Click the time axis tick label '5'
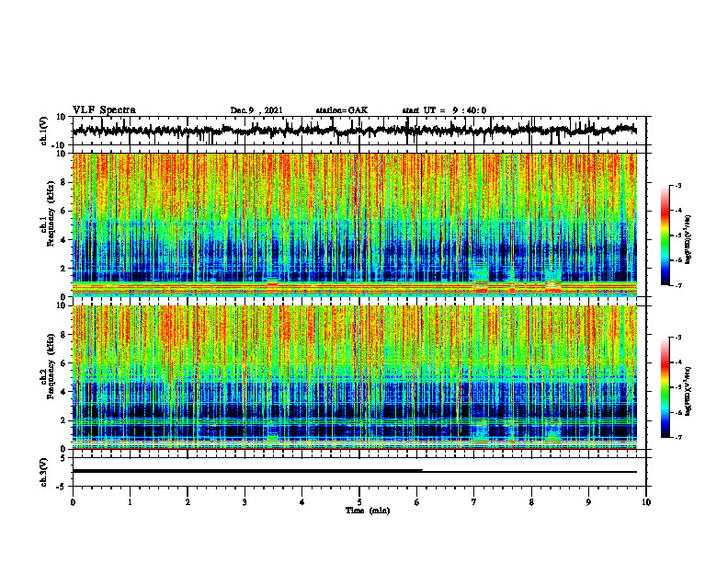728x563 pixels. tap(359, 502)
